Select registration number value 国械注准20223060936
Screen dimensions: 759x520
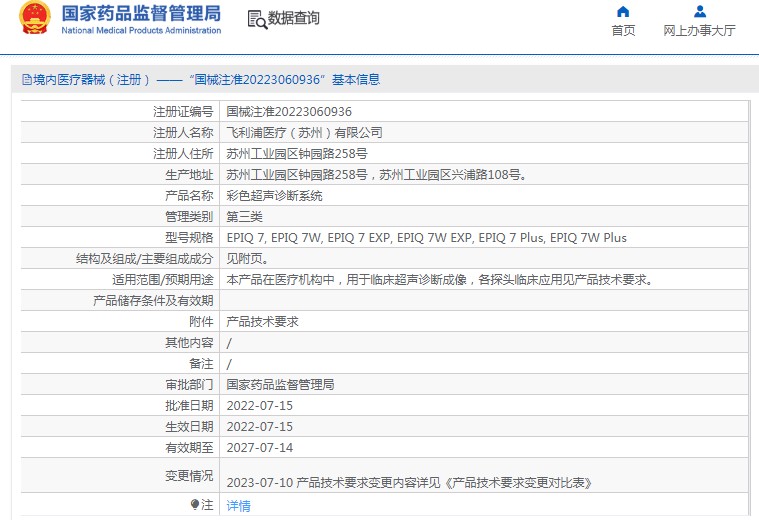click(289, 112)
